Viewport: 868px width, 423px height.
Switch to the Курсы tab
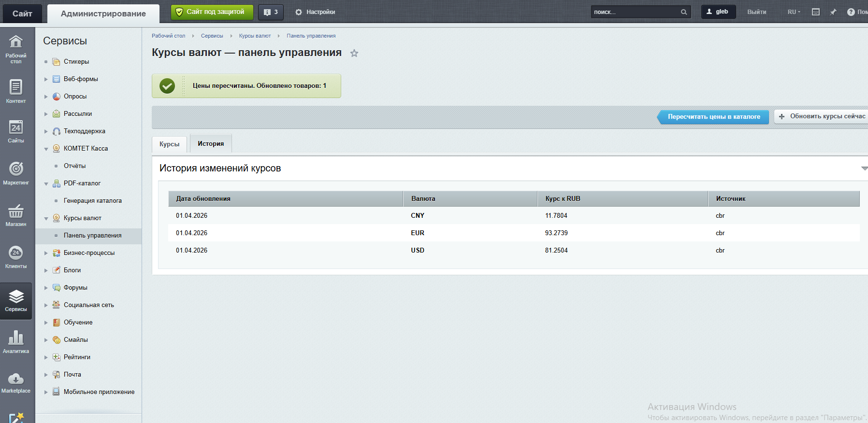[169, 144]
